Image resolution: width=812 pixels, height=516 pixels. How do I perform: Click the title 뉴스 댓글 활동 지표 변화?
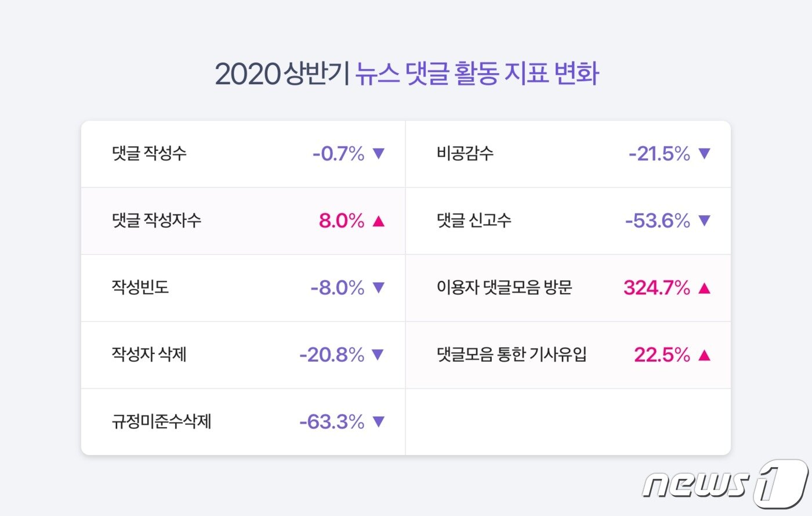pyautogui.click(x=477, y=74)
